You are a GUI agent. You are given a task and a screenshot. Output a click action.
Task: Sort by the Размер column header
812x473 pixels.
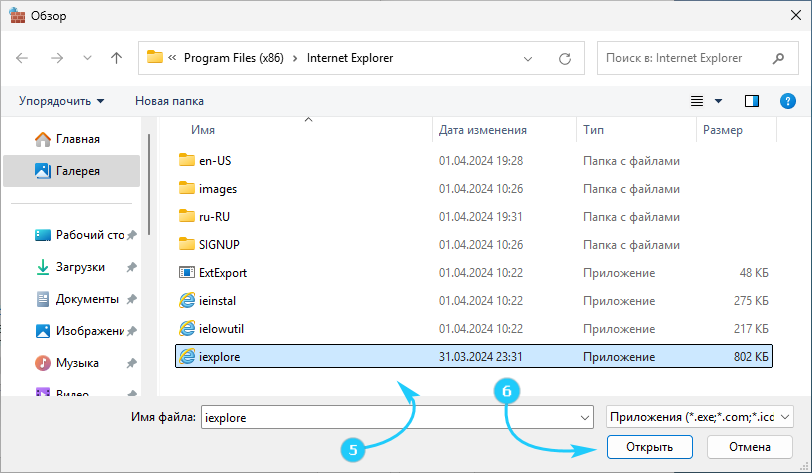point(723,130)
